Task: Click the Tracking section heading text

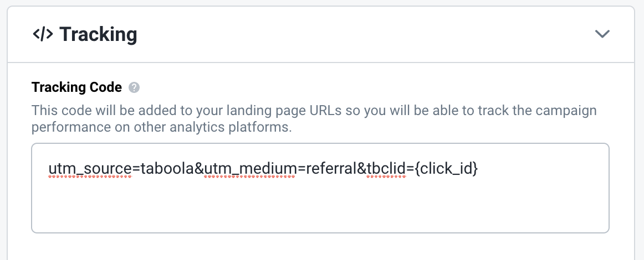Action: point(98,34)
